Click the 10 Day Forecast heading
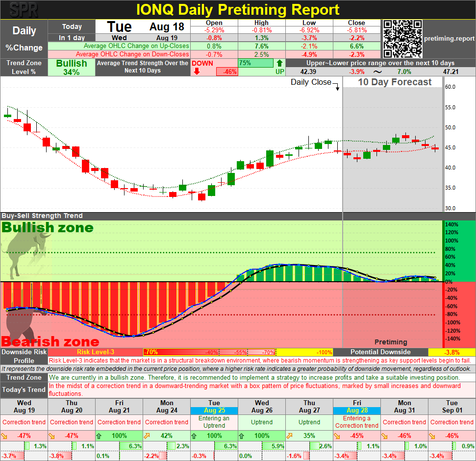The height and width of the screenshot is (461, 476). pos(394,82)
